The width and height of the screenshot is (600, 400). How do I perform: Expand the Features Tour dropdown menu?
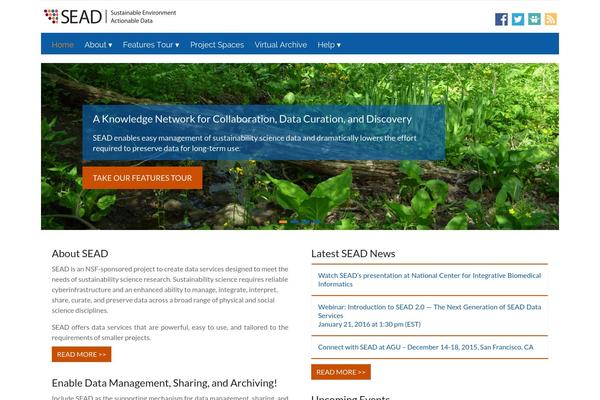pos(151,45)
